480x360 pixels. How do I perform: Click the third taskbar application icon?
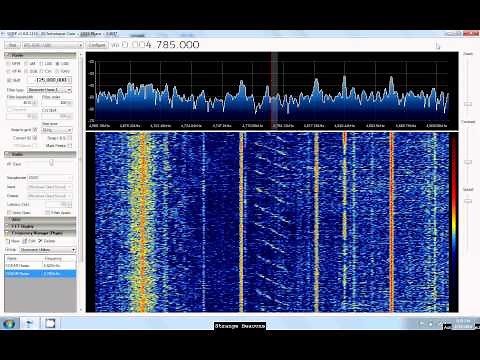[50, 323]
